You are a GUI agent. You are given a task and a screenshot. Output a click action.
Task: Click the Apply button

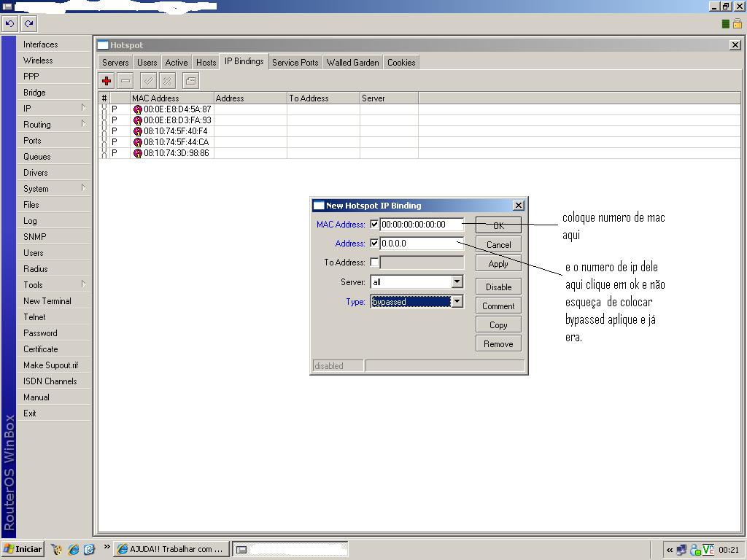click(498, 264)
